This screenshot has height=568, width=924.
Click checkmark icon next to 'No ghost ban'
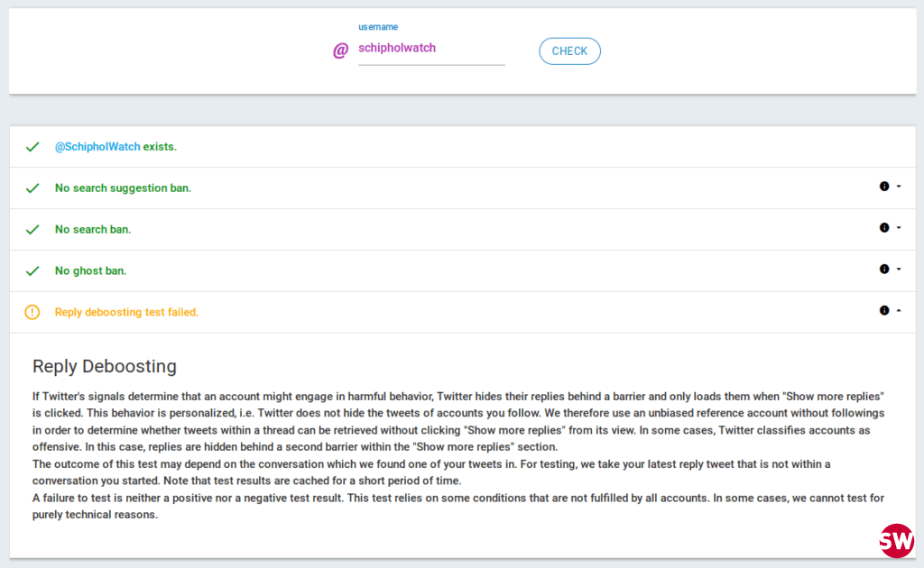tap(32, 270)
